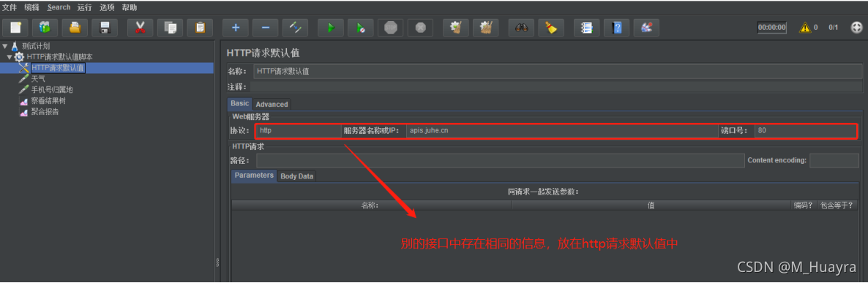Click the 值 column header
This screenshot has width=868, height=283.
[x=651, y=205]
